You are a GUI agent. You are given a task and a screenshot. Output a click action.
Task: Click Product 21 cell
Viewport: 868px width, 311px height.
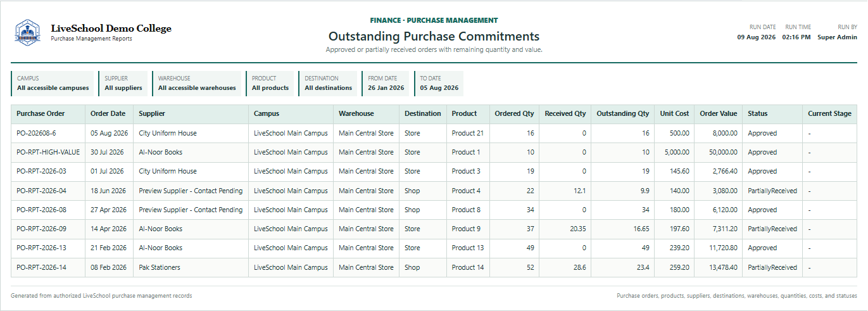pyautogui.click(x=468, y=134)
